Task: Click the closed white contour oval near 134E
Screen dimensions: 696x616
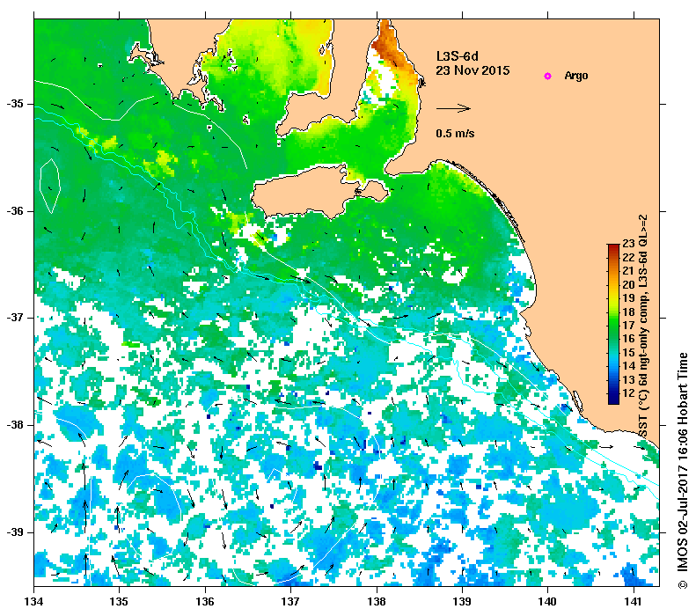Action: click(x=49, y=186)
